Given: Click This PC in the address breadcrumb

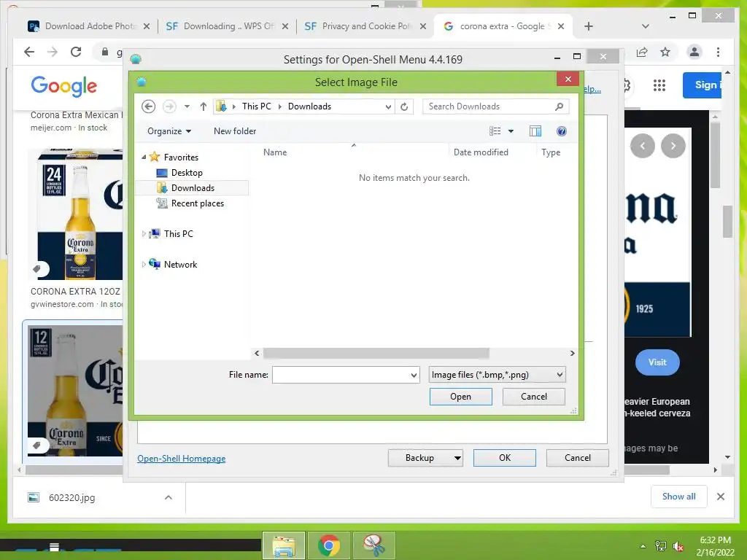Looking at the screenshot, I should click(256, 106).
